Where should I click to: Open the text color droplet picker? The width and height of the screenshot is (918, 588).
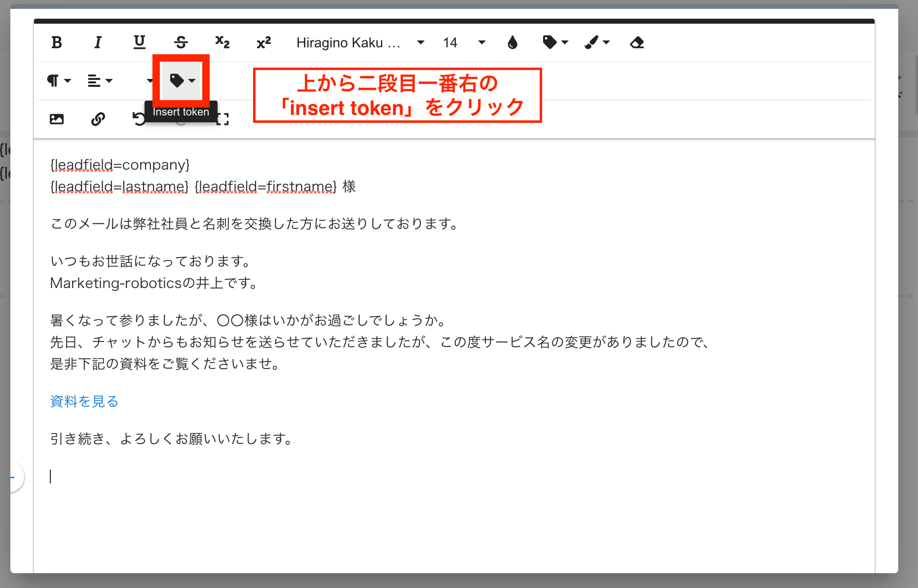click(513, 43)
